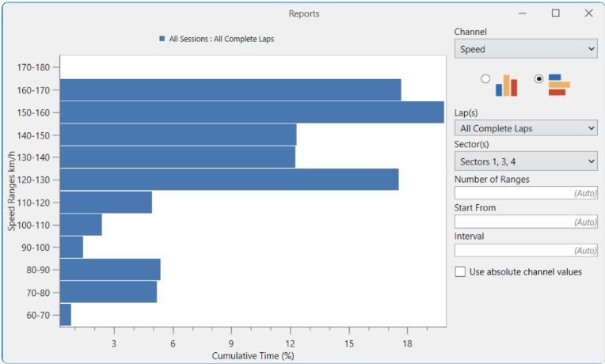Select the horizontal chart radio button
This screenshot has height=364, width=605.
(539, 79)
